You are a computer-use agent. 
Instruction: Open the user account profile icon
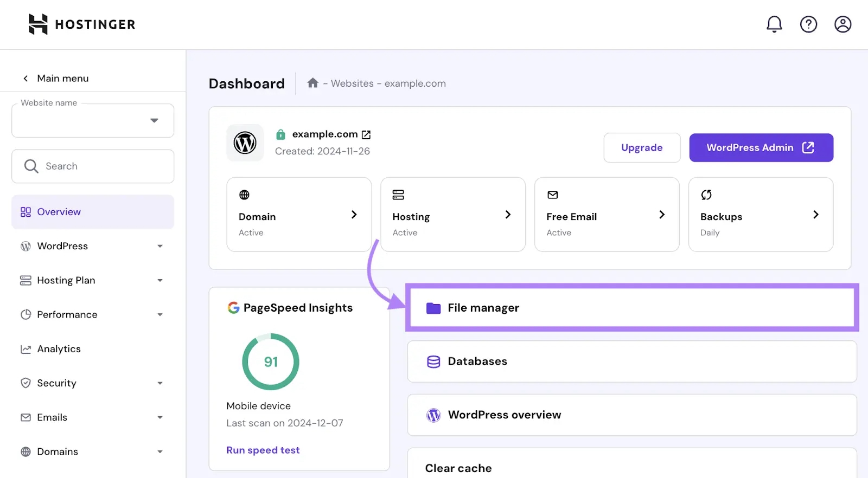point(843,24)
